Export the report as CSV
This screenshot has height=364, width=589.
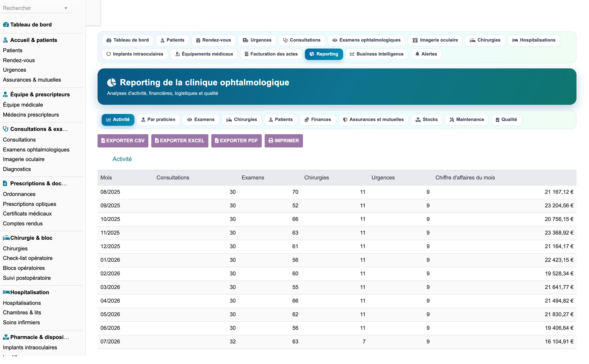123,141
